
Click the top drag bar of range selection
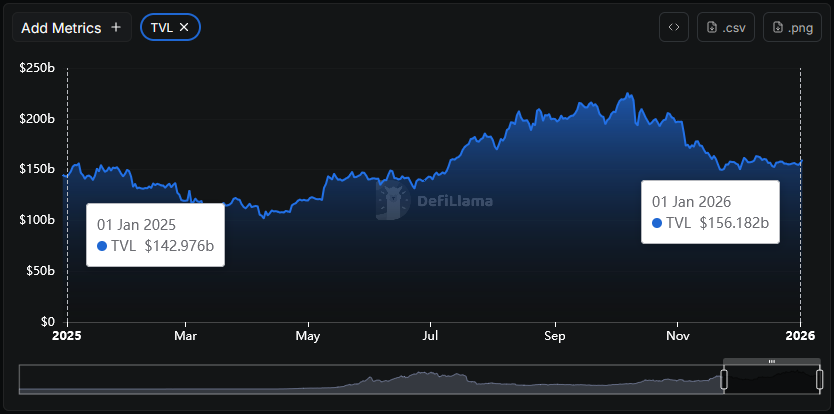771,361
